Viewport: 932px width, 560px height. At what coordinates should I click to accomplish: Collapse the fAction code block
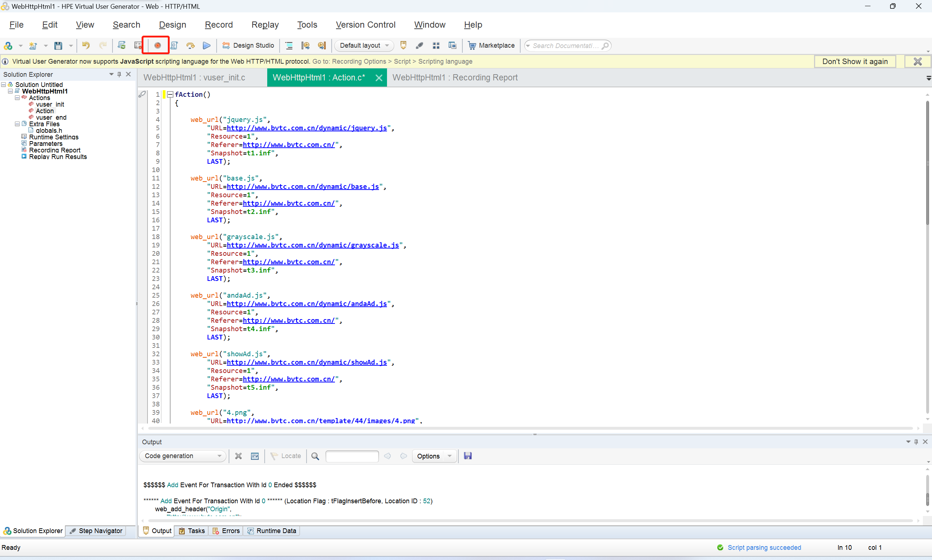coord(170,94)
